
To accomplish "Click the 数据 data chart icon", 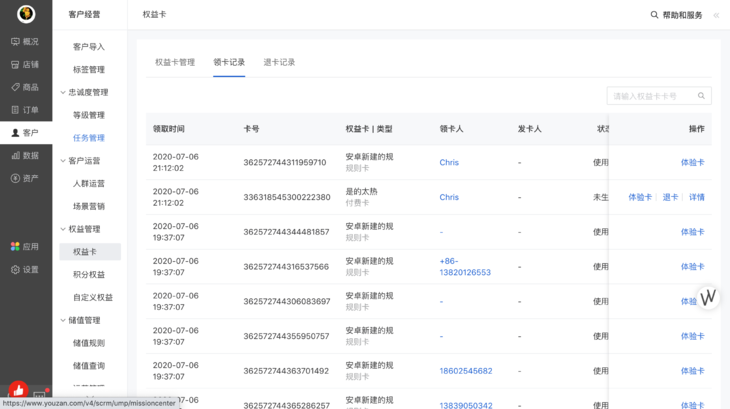I will click(15, 156).
